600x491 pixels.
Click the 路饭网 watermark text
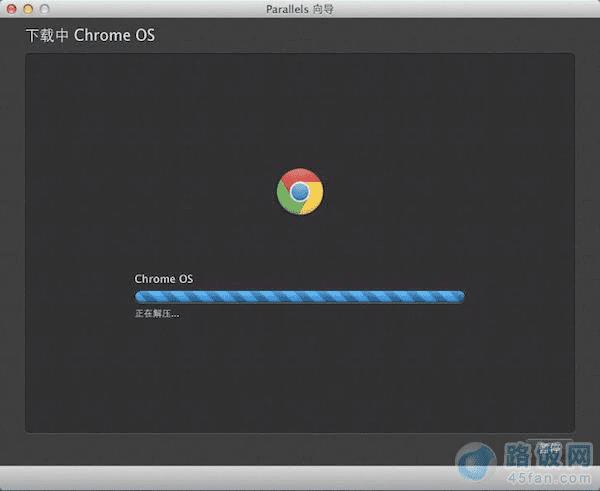click(548, 455)
